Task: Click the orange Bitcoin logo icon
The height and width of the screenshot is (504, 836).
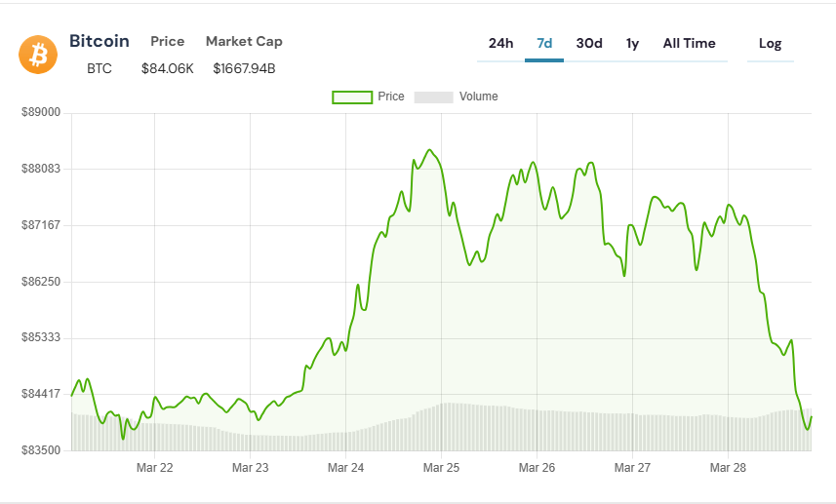Action: pyautogui.click(x=38, y=55)
